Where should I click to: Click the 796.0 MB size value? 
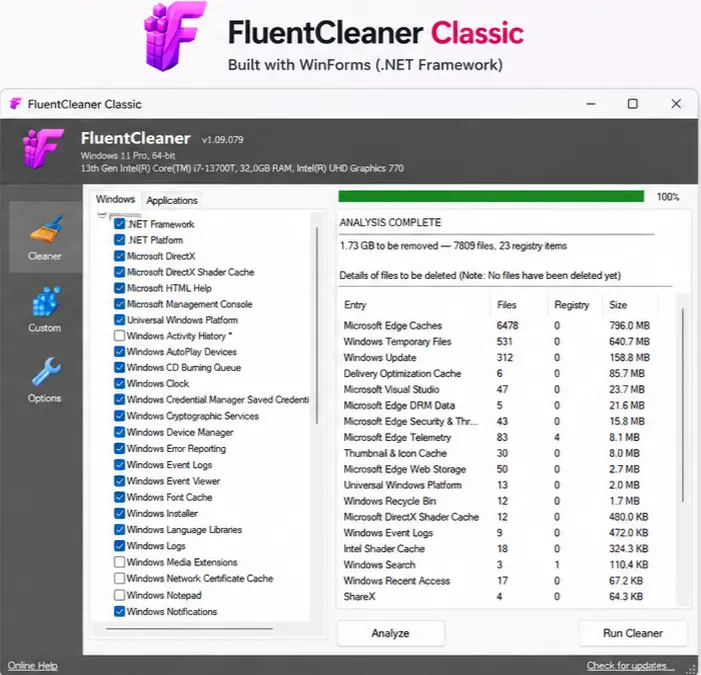[x=629, y=325]
